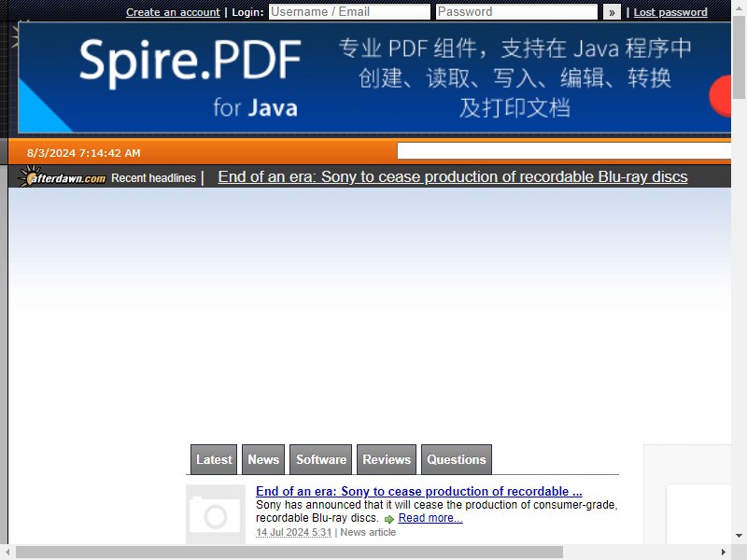Click the search box in orange bar
Image resolution: width=747 pixels, height=560 pixels.
(564, 151)
